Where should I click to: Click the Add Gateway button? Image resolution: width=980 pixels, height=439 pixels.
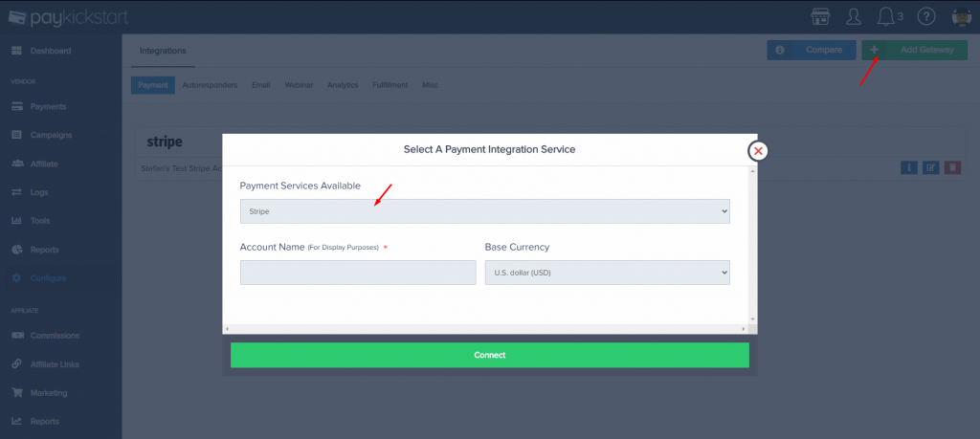[x=915, y=50]
